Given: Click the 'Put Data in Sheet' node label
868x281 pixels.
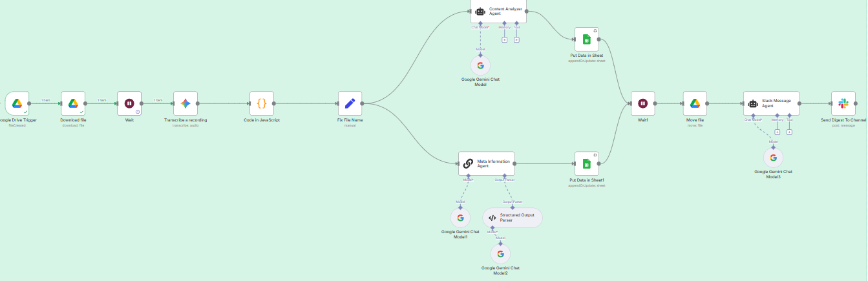Looking at the screenshot, I should [587, 56].
